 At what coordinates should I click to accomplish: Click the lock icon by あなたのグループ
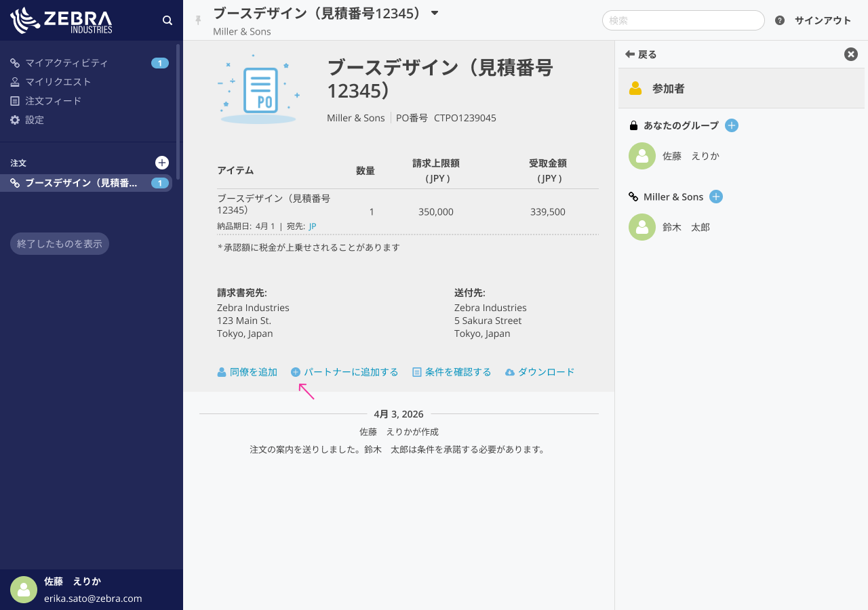coord(633,125)
